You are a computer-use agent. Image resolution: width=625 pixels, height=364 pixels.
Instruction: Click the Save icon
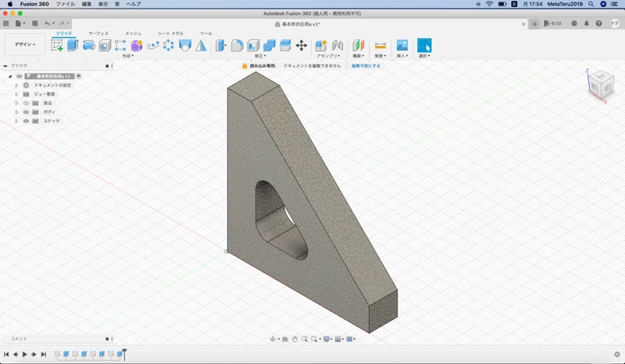coord(35,23)
